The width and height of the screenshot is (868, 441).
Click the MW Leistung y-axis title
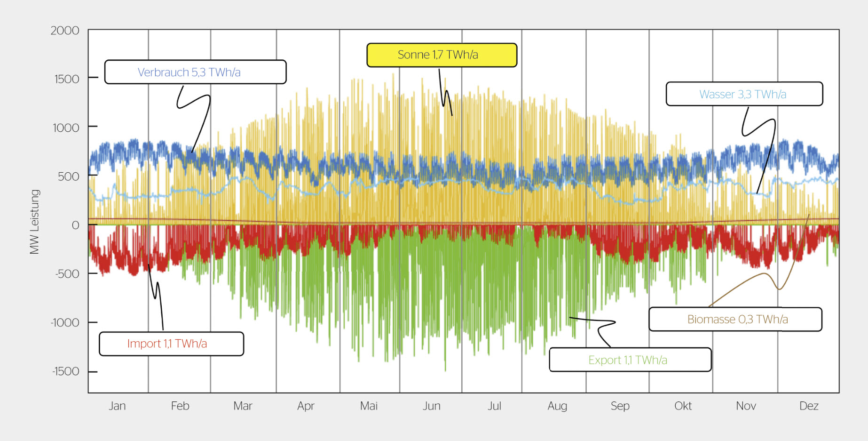pyautogui.click(x=35, y=222)
